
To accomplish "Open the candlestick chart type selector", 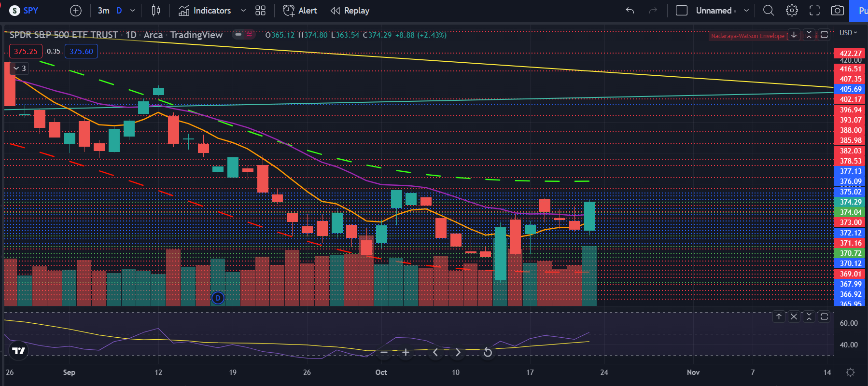I will (156, 11).
